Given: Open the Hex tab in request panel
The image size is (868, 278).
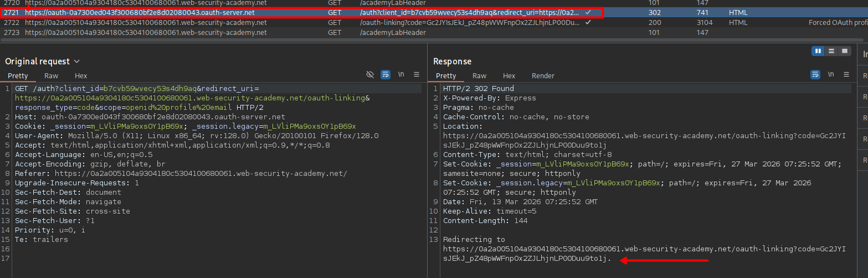Looking at the screenshot, I should 81,76.
